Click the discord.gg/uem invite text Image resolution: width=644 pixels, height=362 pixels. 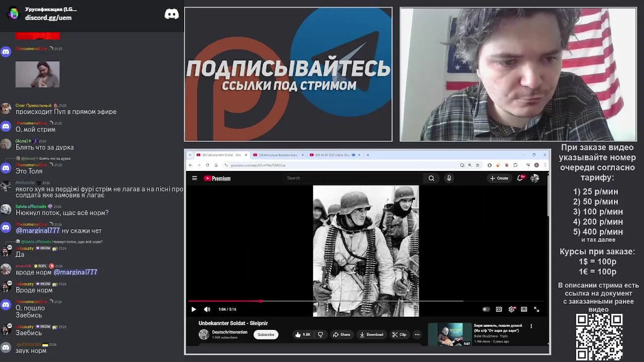[x=48, y=18]
